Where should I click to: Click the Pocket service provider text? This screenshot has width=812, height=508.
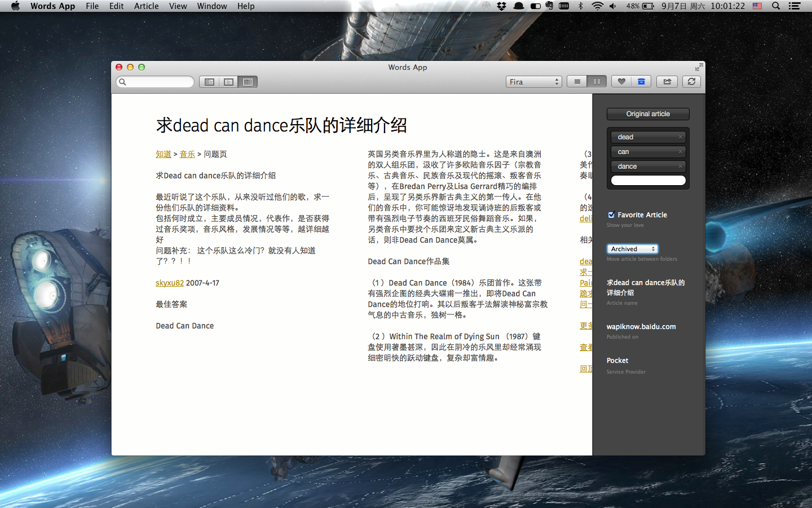click(x=617, y=361)
